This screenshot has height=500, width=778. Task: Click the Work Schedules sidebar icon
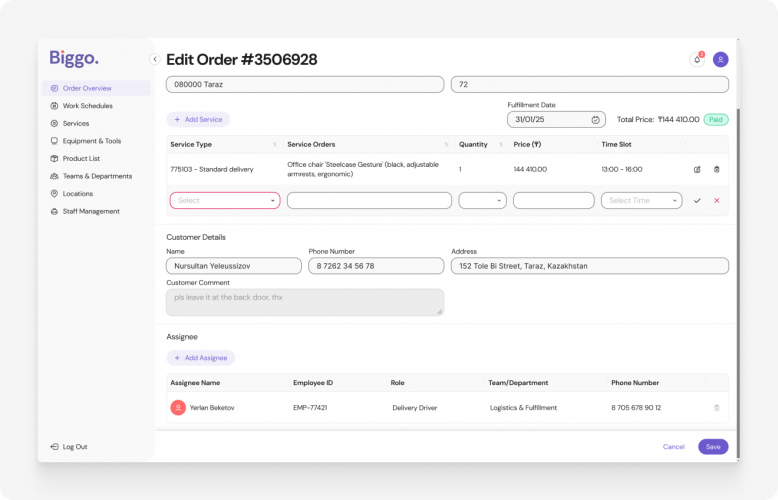click(x=54, y=106)
